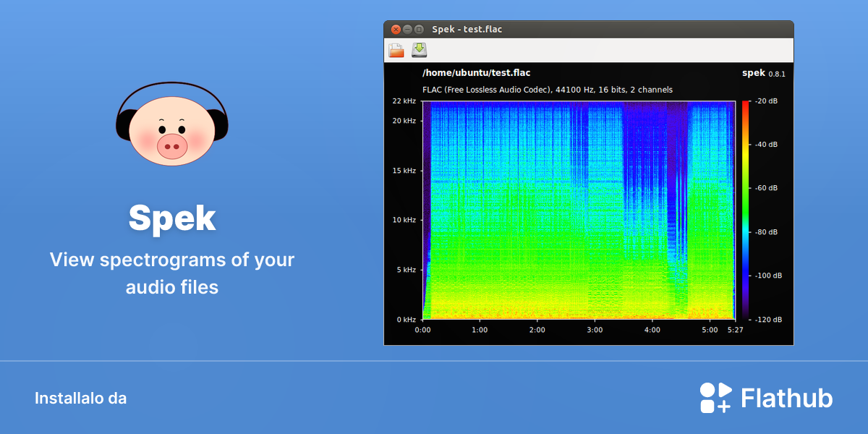Click the 10 kHz frequency label
The image size is (868, 434).
(404, 220)
